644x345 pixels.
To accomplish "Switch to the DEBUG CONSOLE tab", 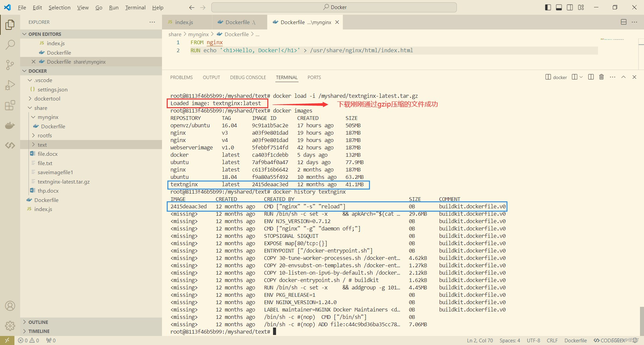I will [x=248, y=77].
